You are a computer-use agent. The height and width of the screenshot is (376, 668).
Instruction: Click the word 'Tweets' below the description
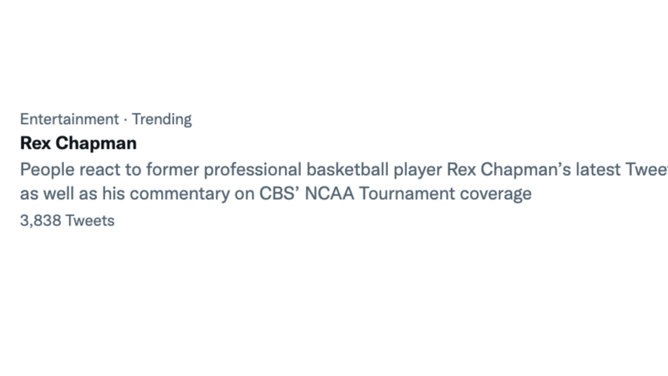(90, 221)
